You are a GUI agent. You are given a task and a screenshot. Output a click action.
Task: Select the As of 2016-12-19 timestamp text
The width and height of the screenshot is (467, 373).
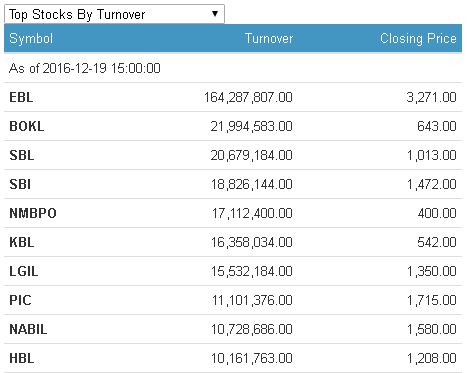point(85,68)
